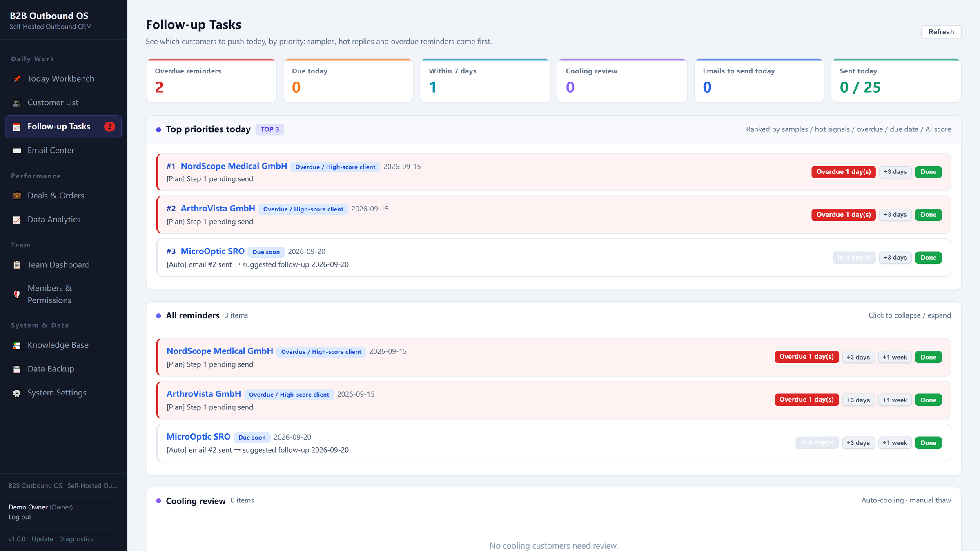Mark MicroOptic reminder in All reminders Done
This screenshot has width=980, height=551.
pyautogui.click(x=928, y=443)
